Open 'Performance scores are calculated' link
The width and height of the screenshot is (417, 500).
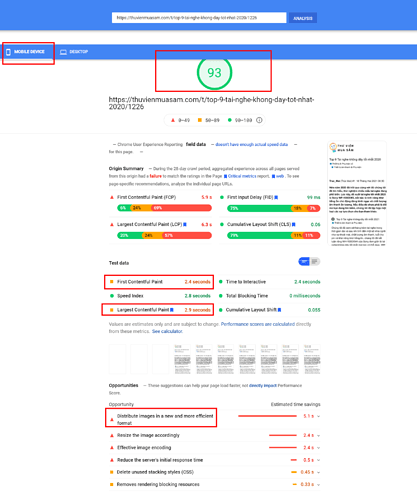pyautogui.click(x=258, y=324)
